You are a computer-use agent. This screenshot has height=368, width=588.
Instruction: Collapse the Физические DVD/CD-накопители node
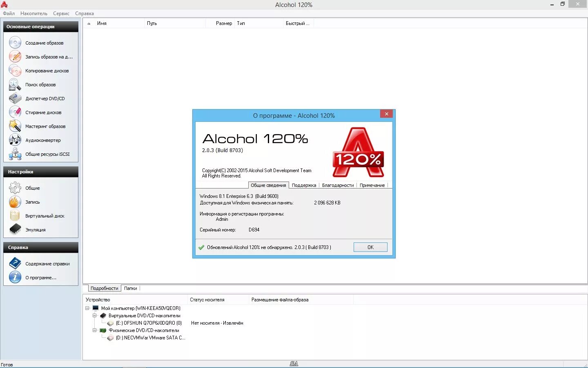(95, 330)
